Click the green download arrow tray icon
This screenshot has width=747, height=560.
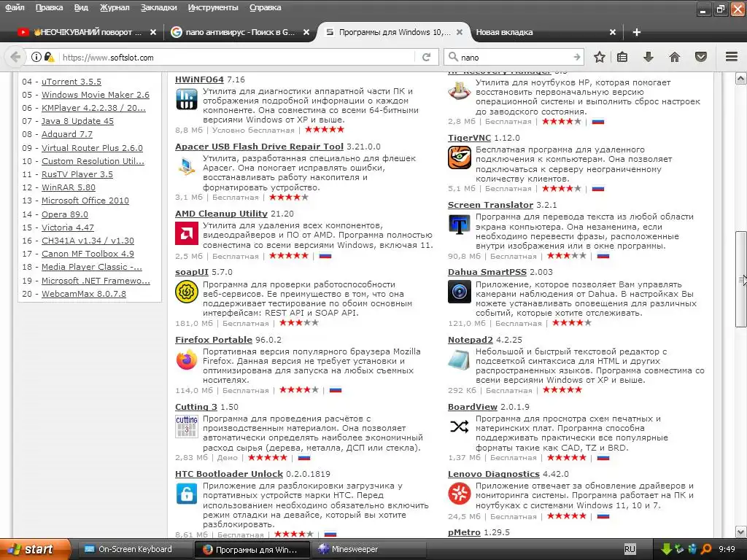click(x=666, y=549)
